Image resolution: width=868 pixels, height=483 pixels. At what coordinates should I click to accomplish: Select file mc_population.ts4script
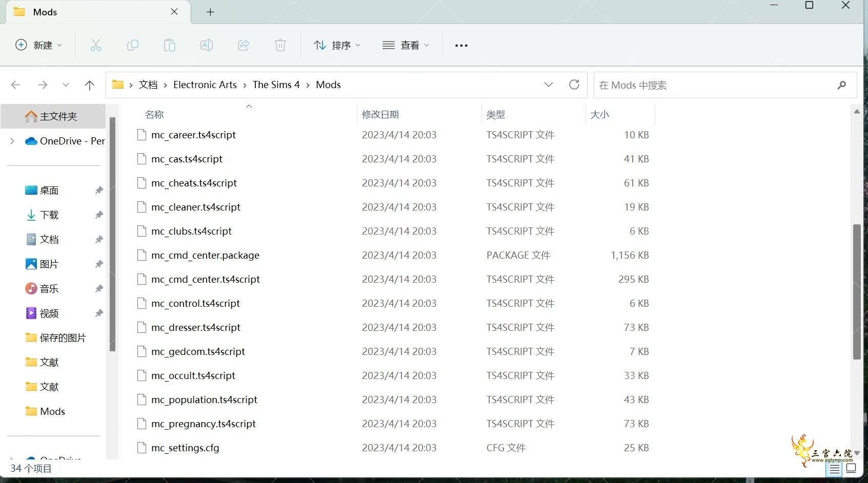[x=204, y=400]
